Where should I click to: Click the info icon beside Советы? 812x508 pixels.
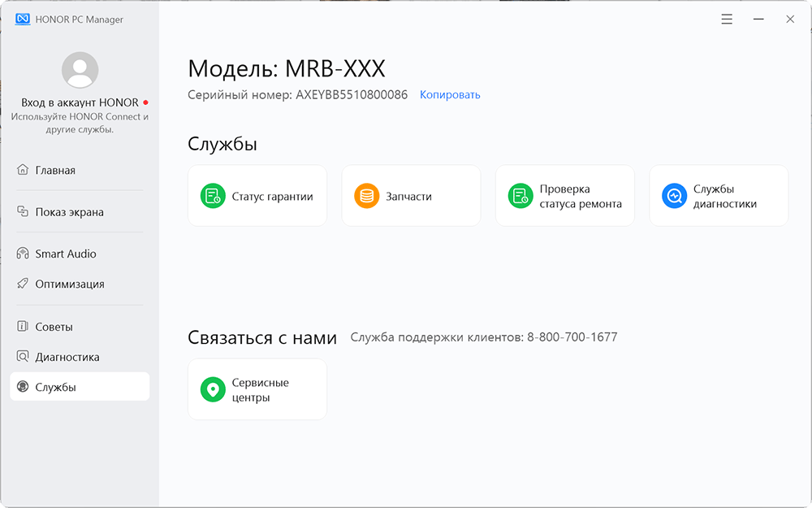pyautogui.click(x=22, y=326)
